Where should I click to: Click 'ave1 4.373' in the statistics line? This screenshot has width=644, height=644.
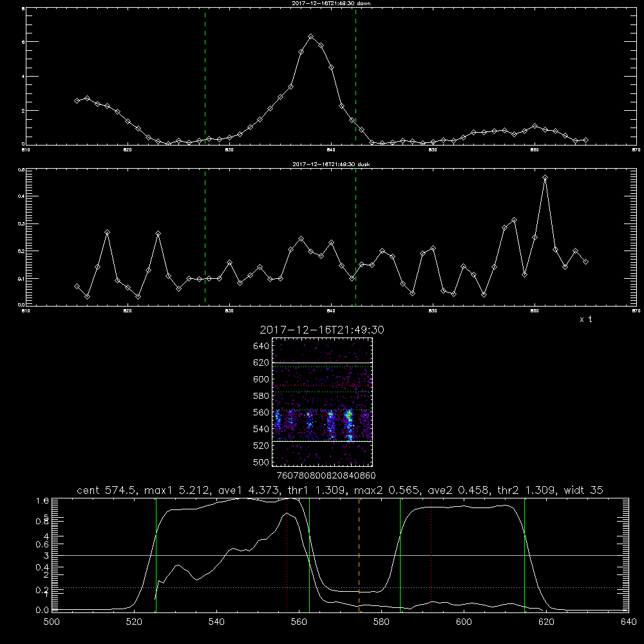point(249,490)
